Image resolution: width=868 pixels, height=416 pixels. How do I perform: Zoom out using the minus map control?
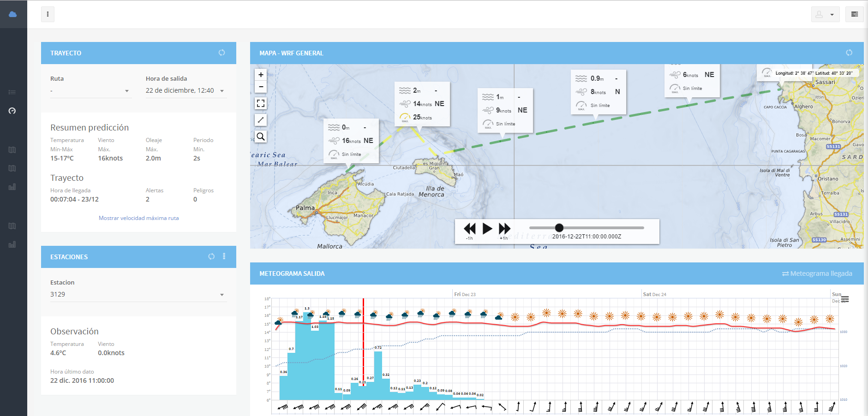(261, 87)
